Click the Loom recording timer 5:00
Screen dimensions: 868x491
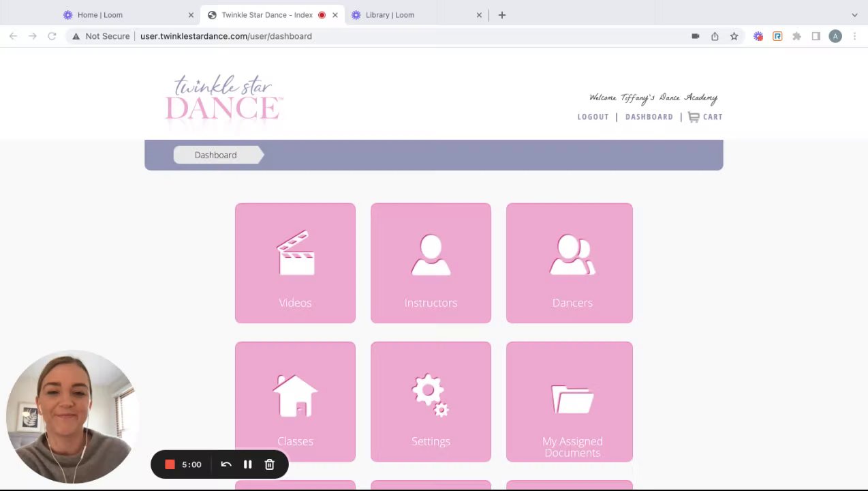(x=191, y=464)
